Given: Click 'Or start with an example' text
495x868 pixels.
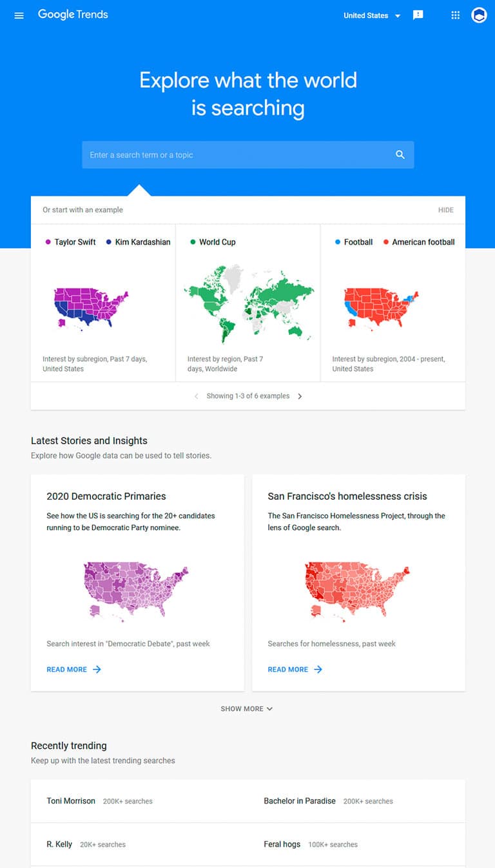Looking at the screenshot, I should click(x=82, y=210).
